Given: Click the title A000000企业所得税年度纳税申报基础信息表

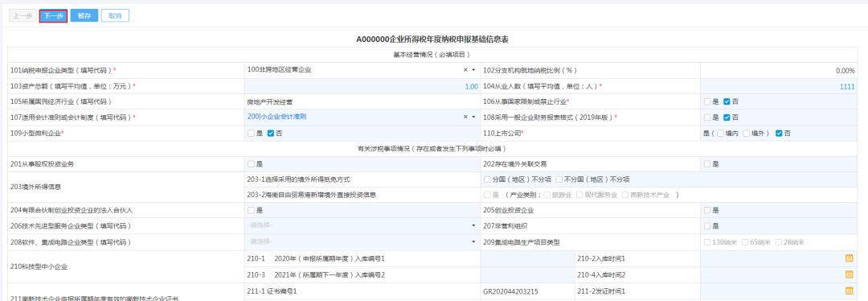Looking at the screenshot, I should [432, 39].
